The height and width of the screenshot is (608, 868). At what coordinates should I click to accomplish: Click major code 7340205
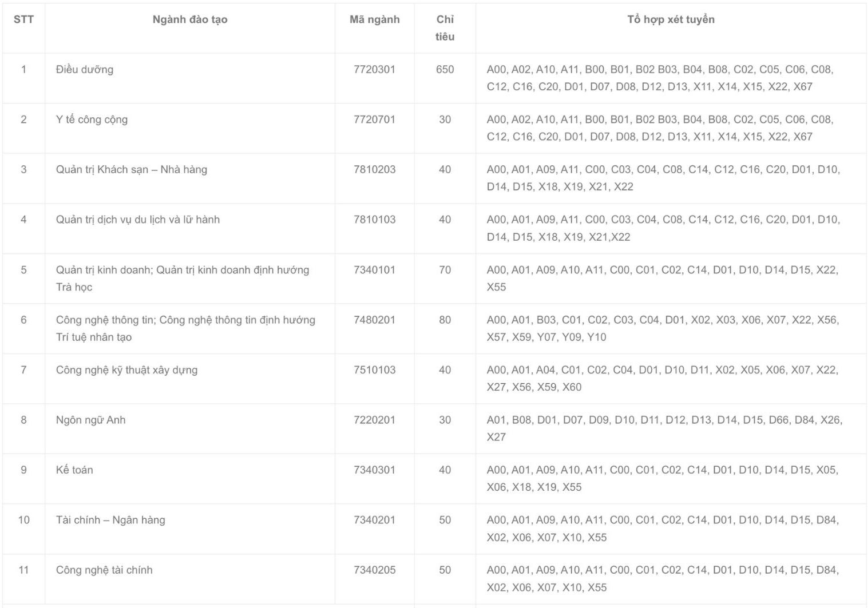pyautogui.click(x=374, y=570)
